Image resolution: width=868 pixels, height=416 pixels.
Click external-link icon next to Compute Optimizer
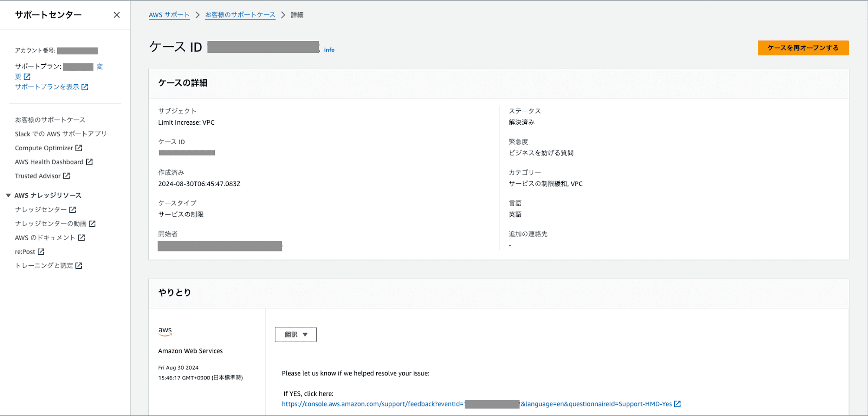coord(79,148)
